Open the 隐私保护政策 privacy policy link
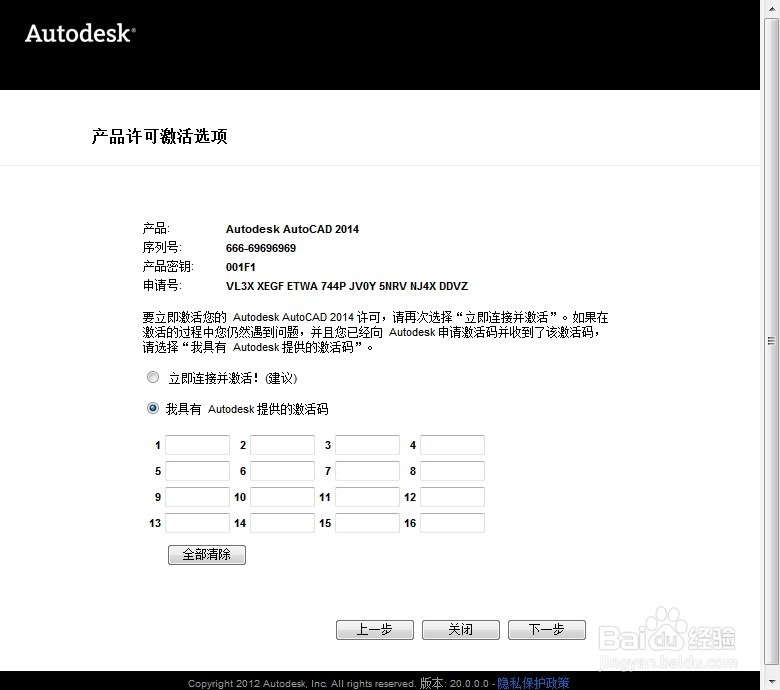780x690 pixels. [x=533, y=683]
